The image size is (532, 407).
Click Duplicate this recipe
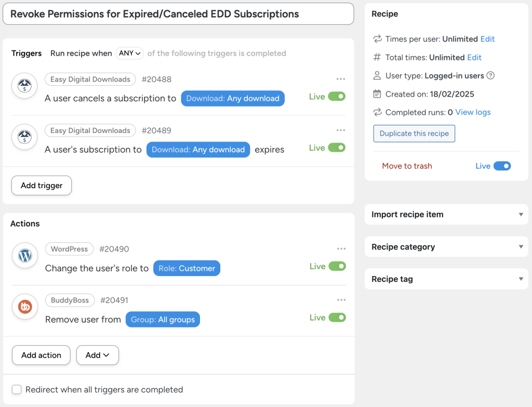(x=414, y=134)
